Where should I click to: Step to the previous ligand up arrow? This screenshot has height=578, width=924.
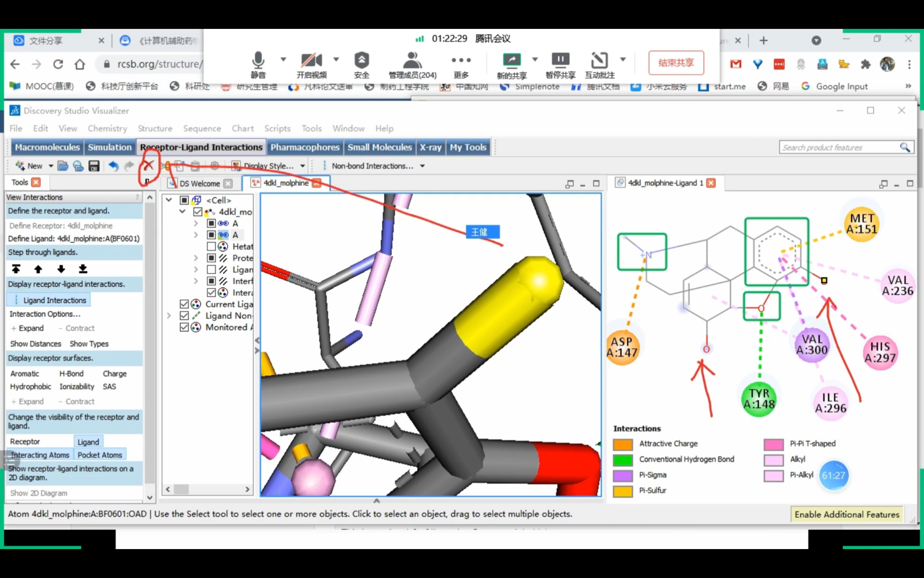38,269
